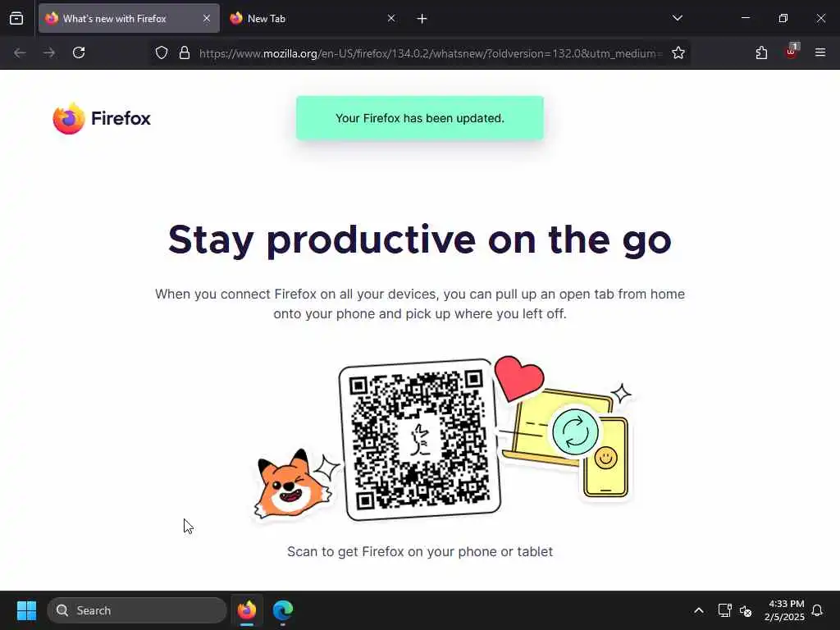
Task: Open the clock showing 4:33 PM
Action: [784, 610]
